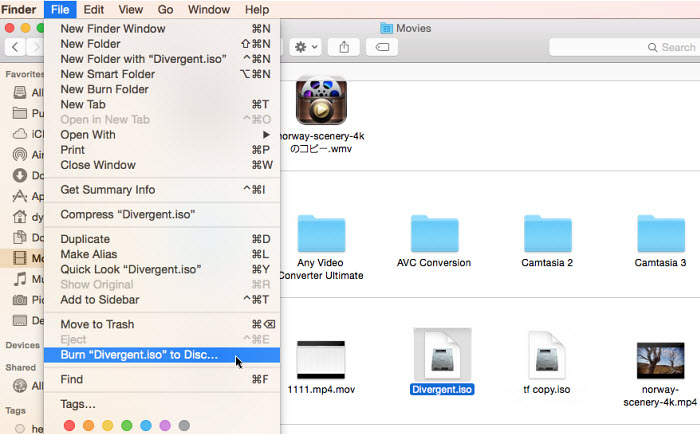The width and height of the screenshot is (700, 434).
Task: Open the Help menu
Action: click(x=257, y=9)
